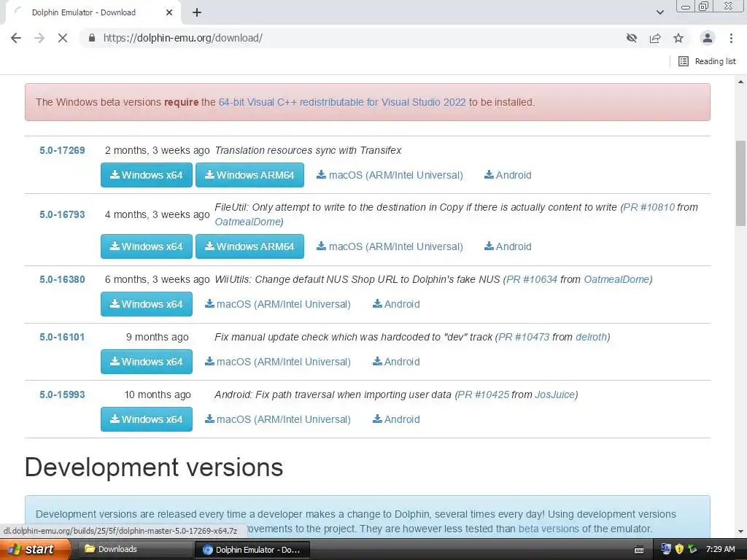The height and width of the screenshot is (560, 747).
Task: Download Android build for 5.0-16380
Action: [396, 304]
